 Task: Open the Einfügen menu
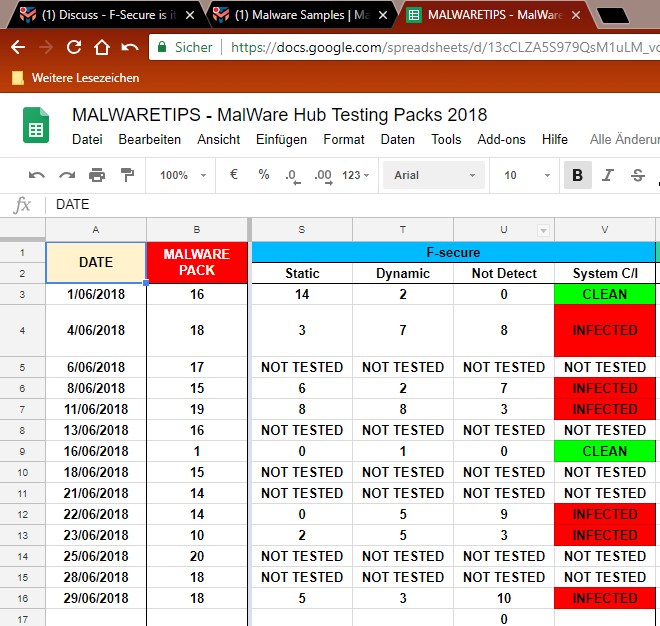coord(281,140)
